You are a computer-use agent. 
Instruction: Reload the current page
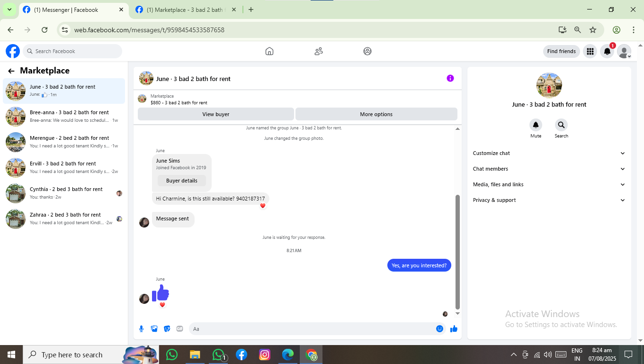pyautogui.click(x=45, y=30)
